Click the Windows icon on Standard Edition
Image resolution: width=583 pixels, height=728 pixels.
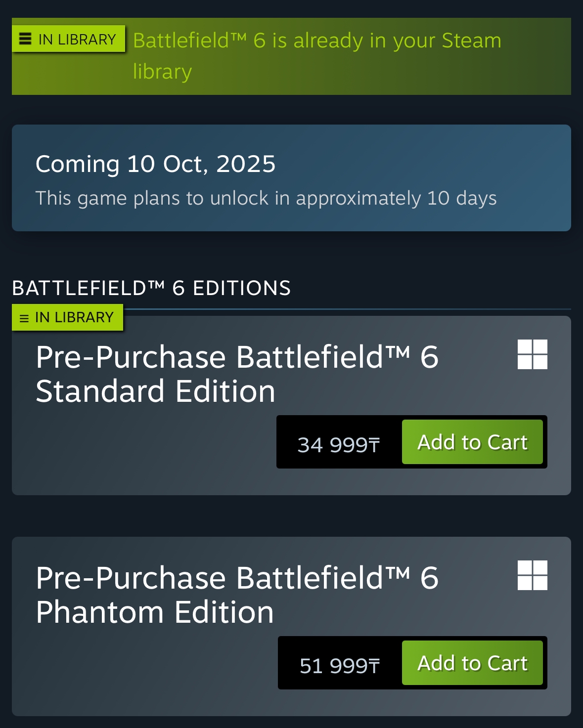point(532,354)
